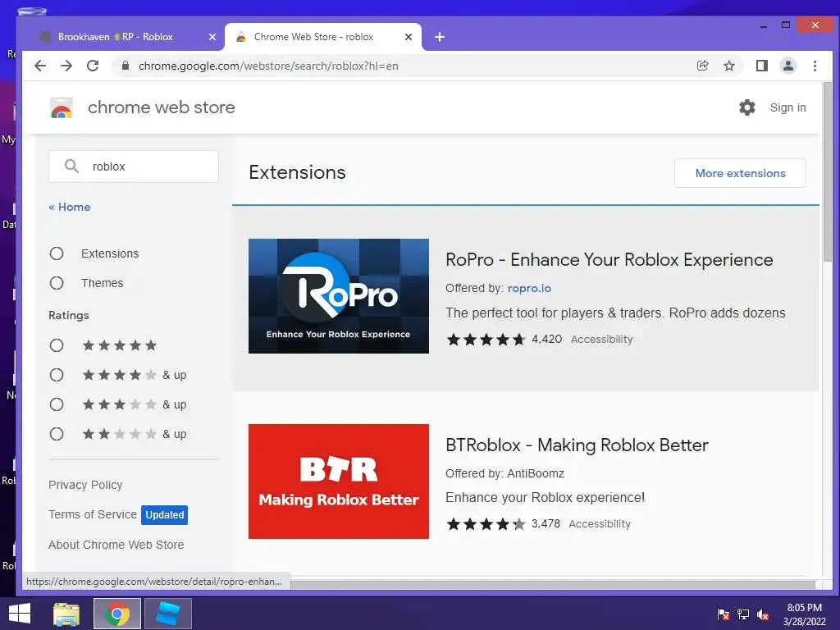The image size is (840, 630).
Task: Click the padlock site info icon
Action: click(125, 66)
